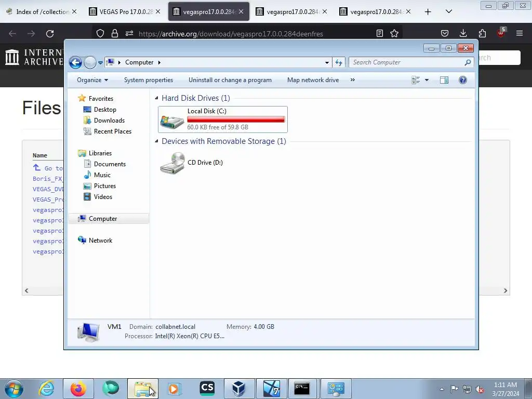Show more toolbar commands chevron
Image resolution: width=532 pixels, height=399 pixels.
pyautogui.click(x=353, y=80)
